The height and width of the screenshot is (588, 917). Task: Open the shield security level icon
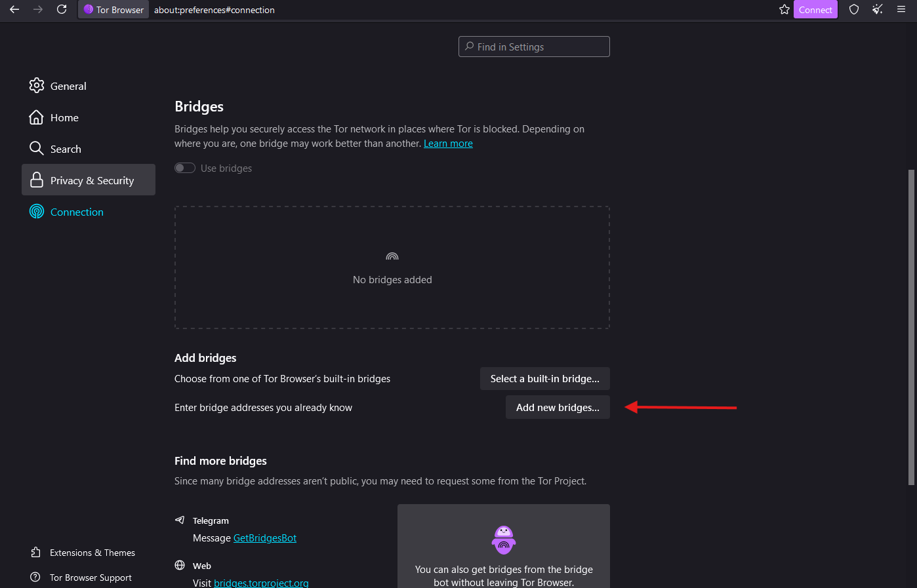tap(853, 10)
